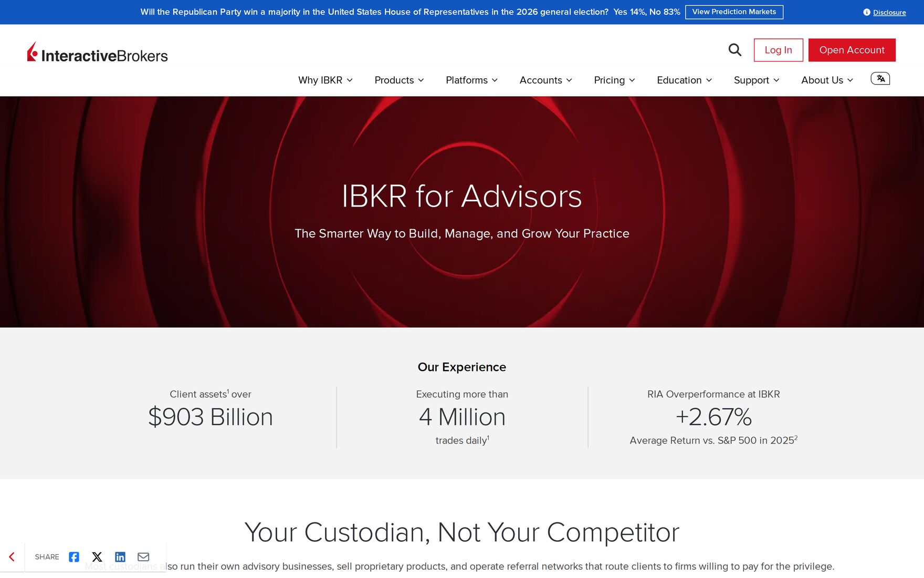Click the Interactive Brokers logo
Screen dimensions: 924x578
click(x=98, y=53)
